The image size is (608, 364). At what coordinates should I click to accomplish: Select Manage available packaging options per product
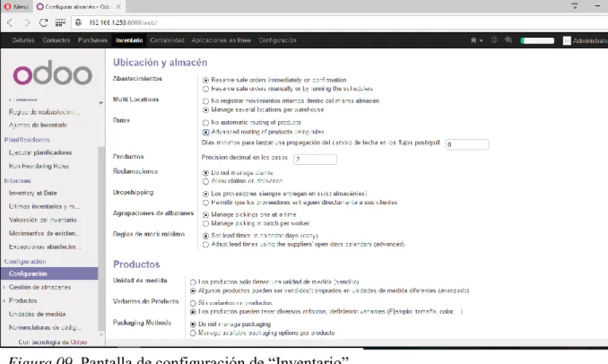click(193, 333)
